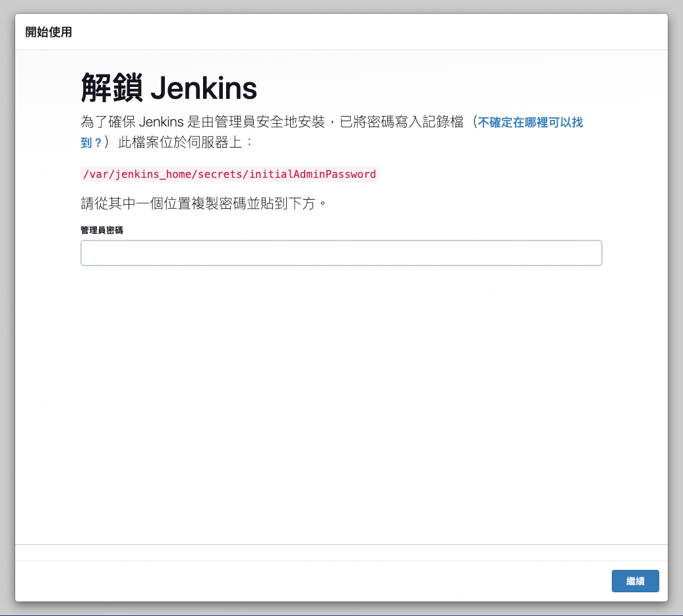Open the 不確定在哪裡可以找到？ help link
Viewport: 683px width, 616px height.
click(529, 123)
